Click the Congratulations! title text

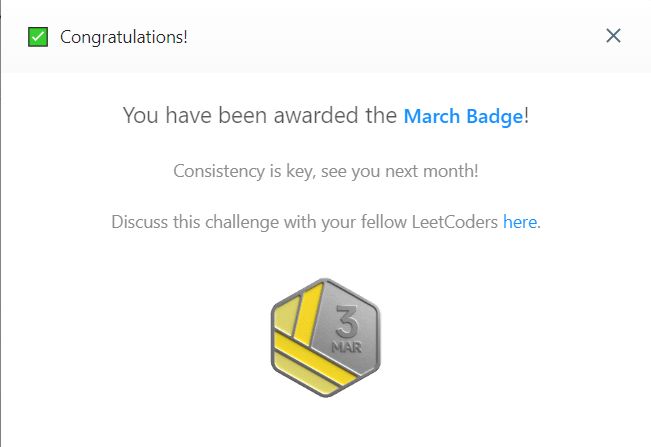[x=124, y=37]
